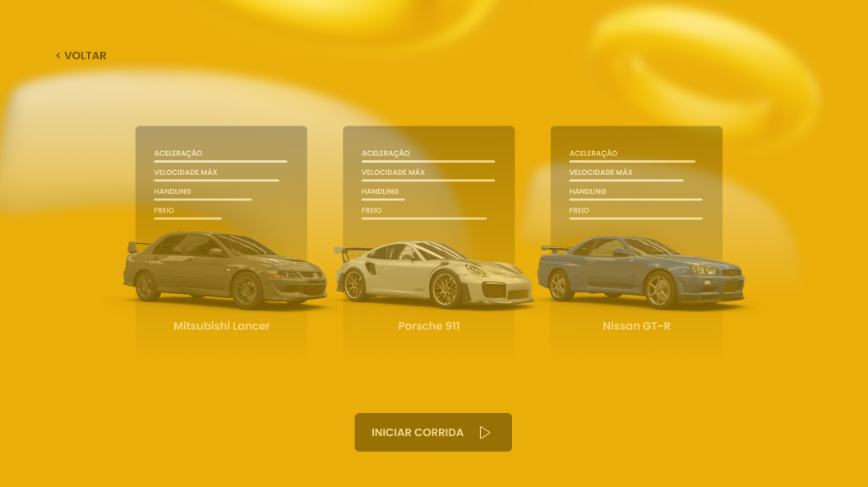The width and height of the screenshot is (868, 487).
Task: Select the Nissan GT-R car image
Action: [641, 272]
